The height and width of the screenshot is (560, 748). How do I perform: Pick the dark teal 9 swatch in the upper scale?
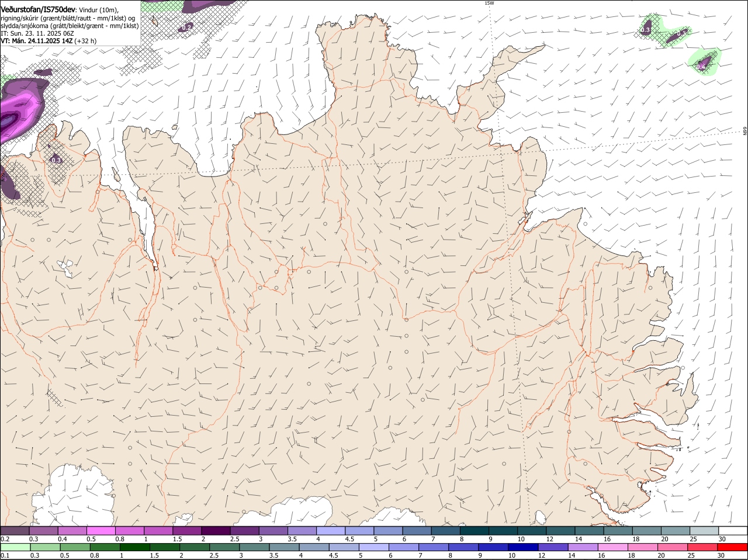pos(504,530)
